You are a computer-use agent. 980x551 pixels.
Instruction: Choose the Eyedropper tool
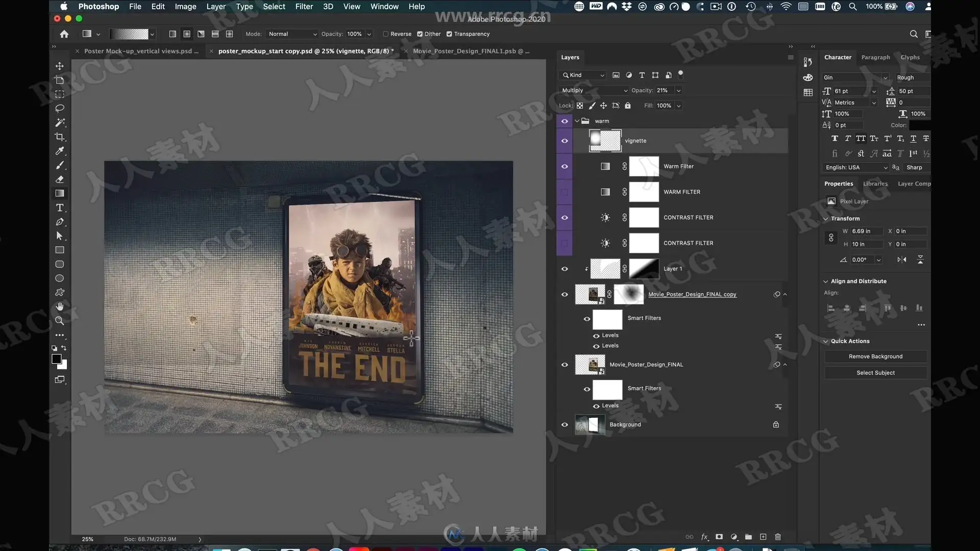[60, 151]
